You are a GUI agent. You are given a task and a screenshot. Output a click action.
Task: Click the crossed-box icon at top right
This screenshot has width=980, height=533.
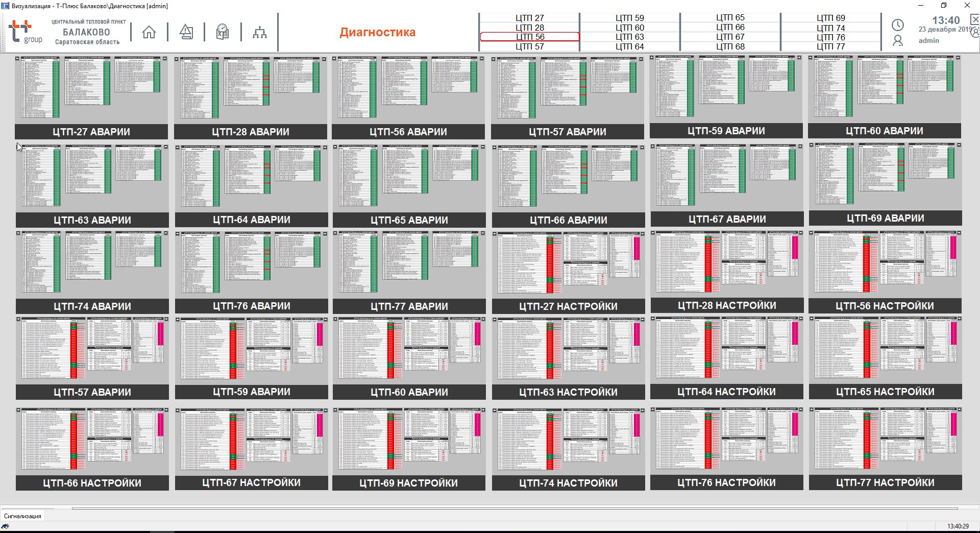pos(974,19)
